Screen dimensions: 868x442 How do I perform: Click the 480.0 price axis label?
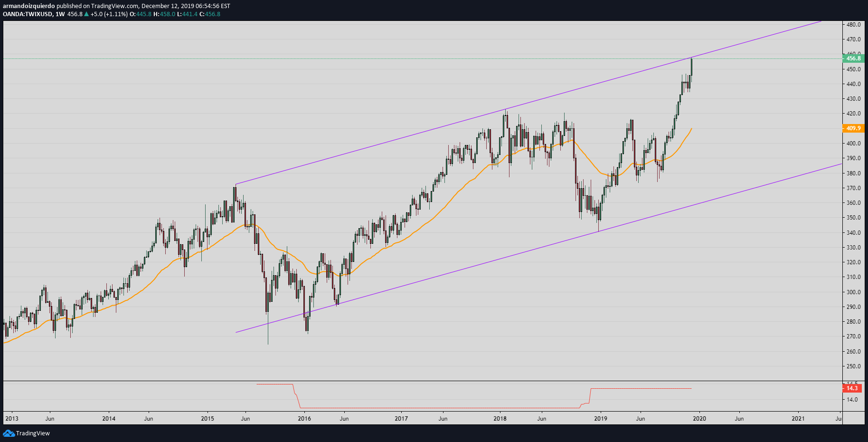coord(853,25)
